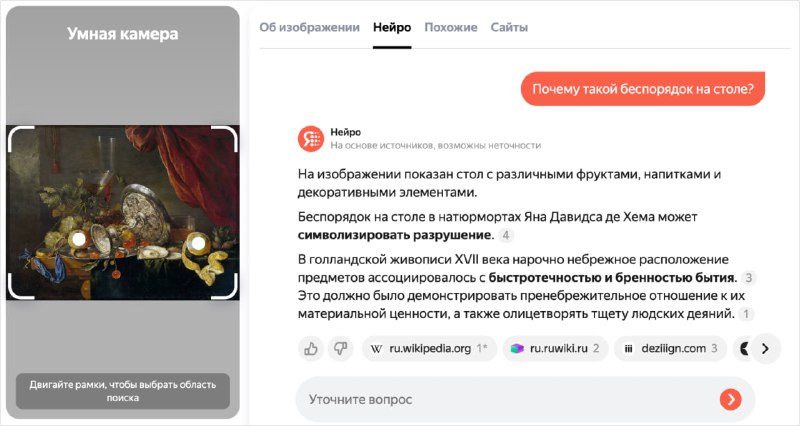This screenshot has height=426, width=800.
Task: Select the right white dot on lemon
Action: 197,244
